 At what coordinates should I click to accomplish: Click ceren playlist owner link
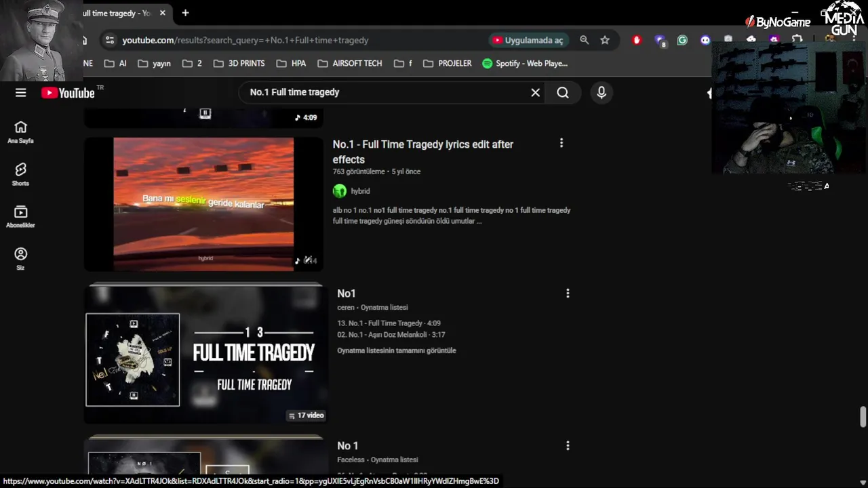point(346,307)
